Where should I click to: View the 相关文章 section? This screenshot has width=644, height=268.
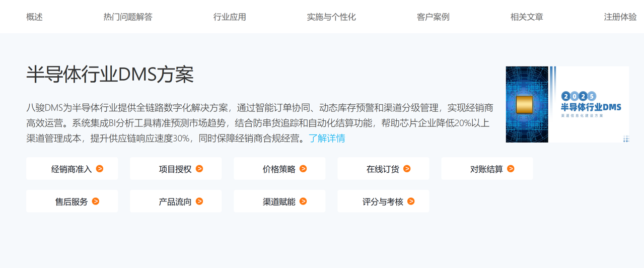pos(527,17)
